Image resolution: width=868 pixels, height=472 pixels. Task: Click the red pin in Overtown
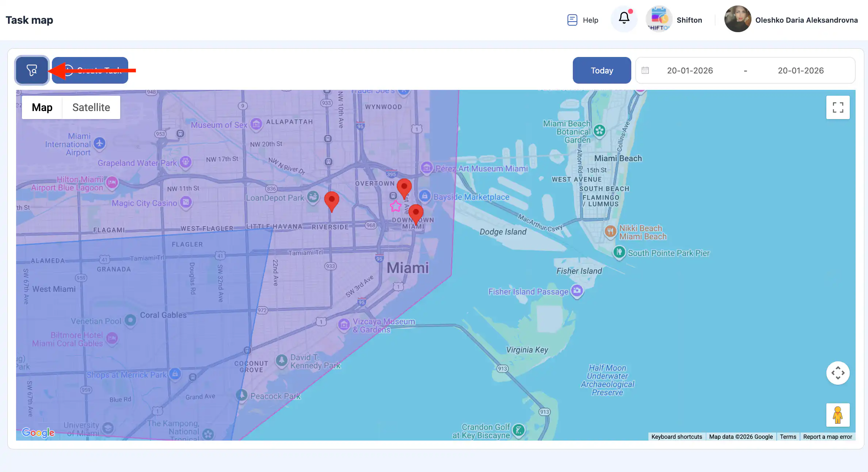click(x=404, y=187)
